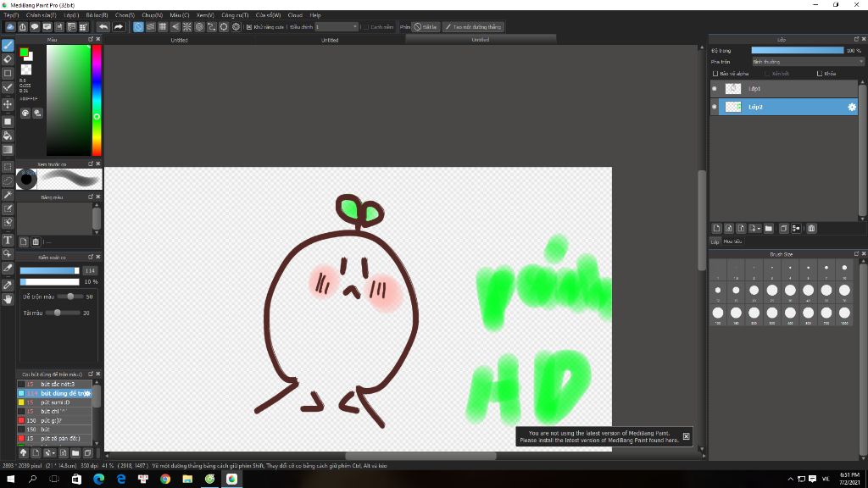Image resolution: width=868 pixels, height=488 pixels.
Task: Dismiss the update notification with X
Action: coord(686,436)
